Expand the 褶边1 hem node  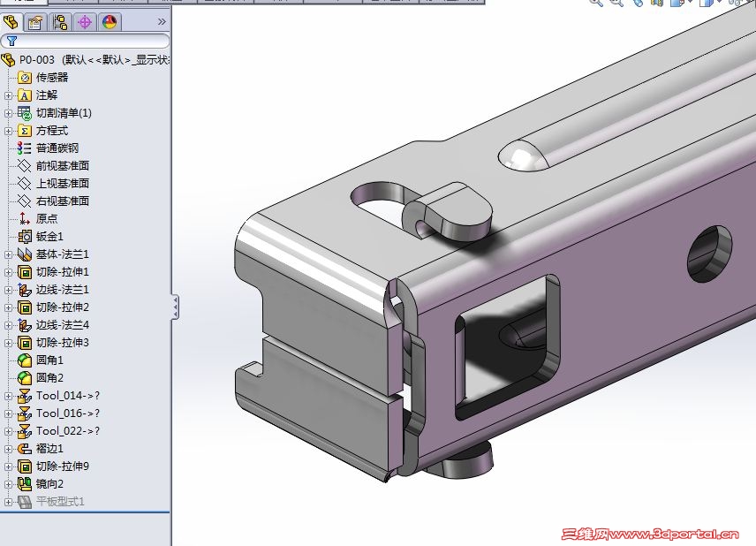tap(8, 449)
